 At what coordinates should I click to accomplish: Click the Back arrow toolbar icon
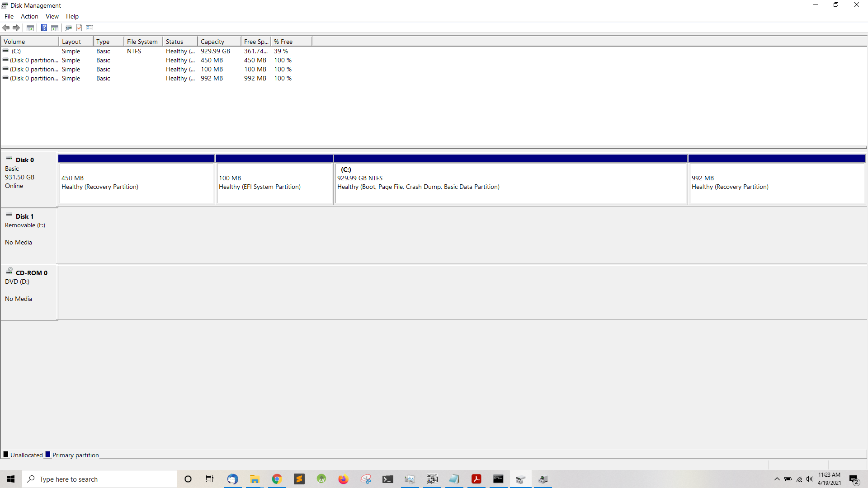pyautogui.click(x=6, y=28)
